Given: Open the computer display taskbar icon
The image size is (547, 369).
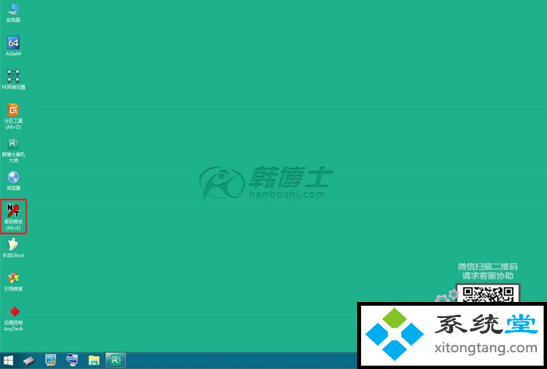Looking at the screenshot, I should pos(72,360).
